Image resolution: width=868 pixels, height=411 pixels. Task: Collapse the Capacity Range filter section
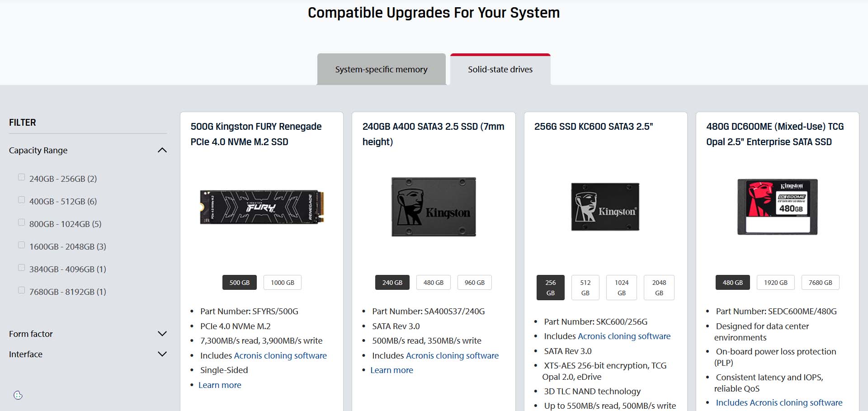click(162, 150)
